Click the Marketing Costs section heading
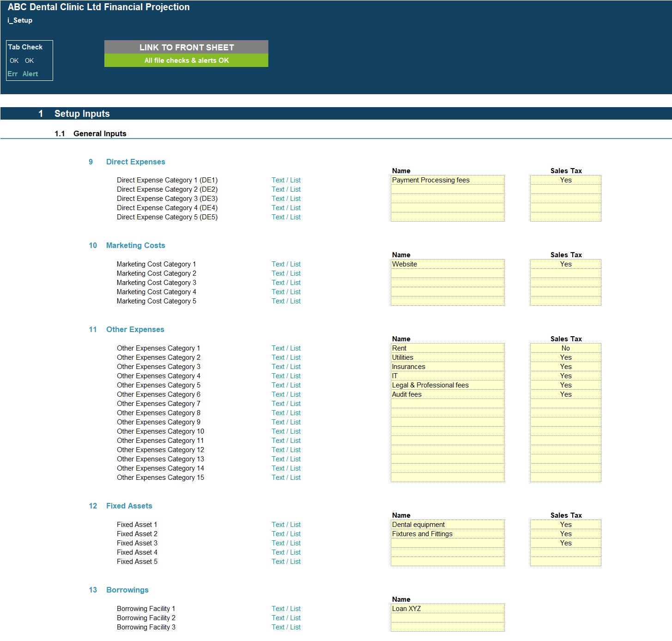The height and width of the screenshot is (641, 672). click(x=135, y=245)
